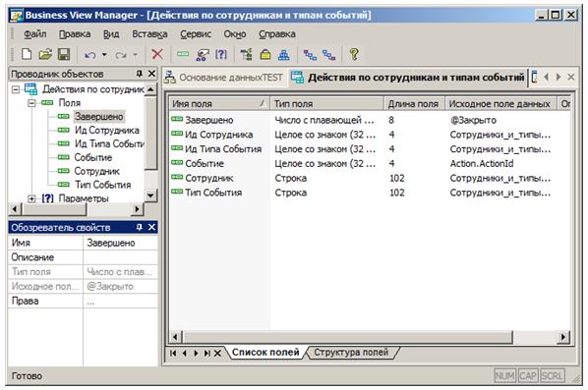588x390 pixels.
Task: Click the green Insert Field icon
Action: point(183,54)
